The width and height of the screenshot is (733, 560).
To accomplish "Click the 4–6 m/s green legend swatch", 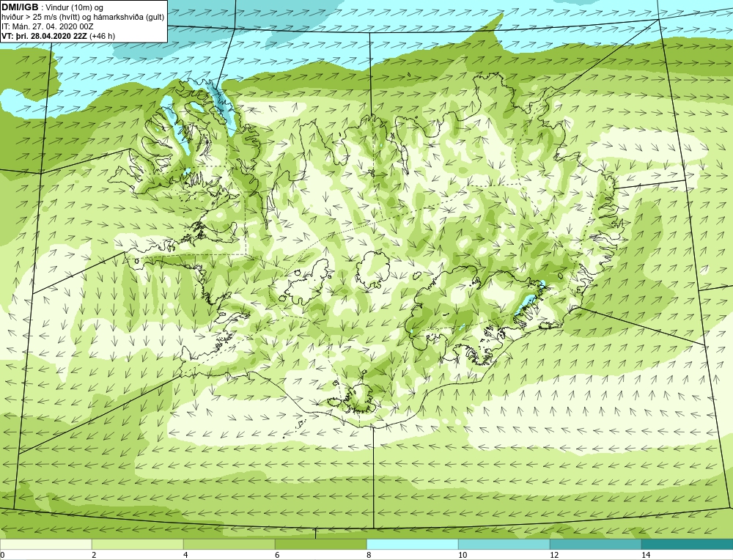I will (229, 544).
